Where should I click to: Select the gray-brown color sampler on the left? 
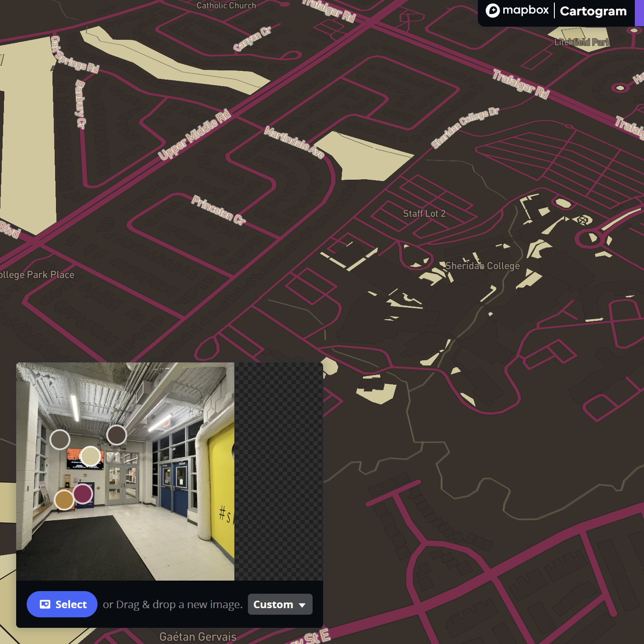tap(60, 439)
